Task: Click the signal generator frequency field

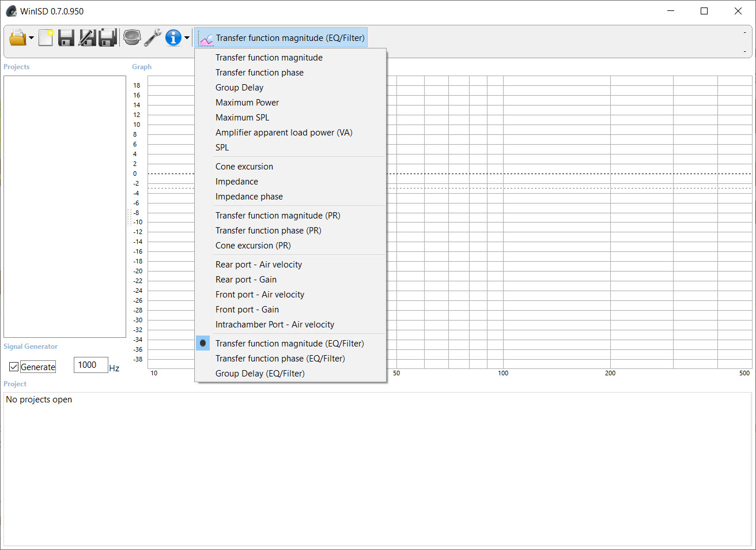Action: point(90,365)
